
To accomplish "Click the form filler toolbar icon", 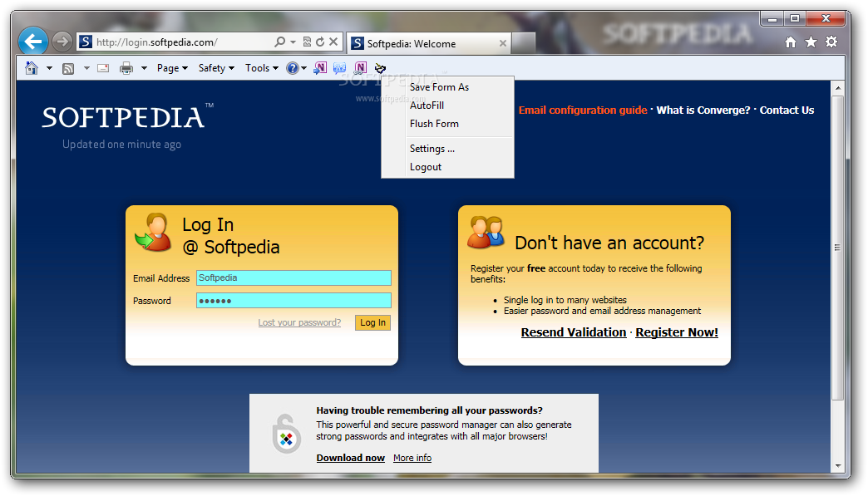I will pos(380,68).
